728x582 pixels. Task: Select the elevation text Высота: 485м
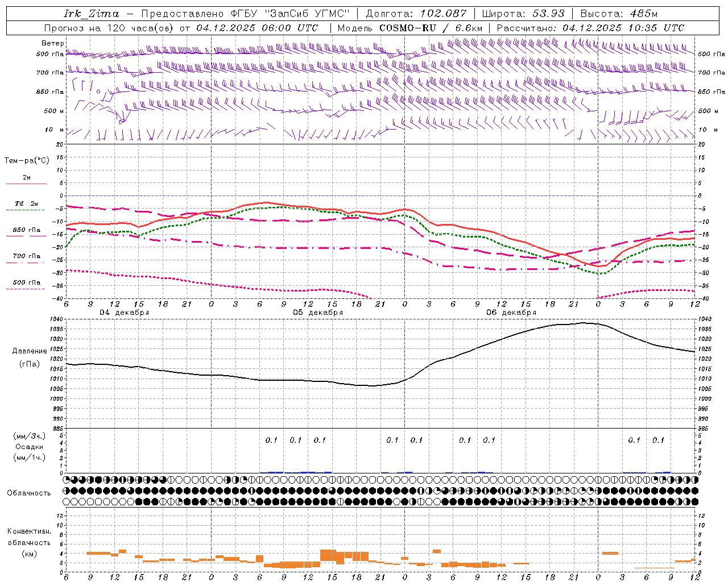click(619, 14)
